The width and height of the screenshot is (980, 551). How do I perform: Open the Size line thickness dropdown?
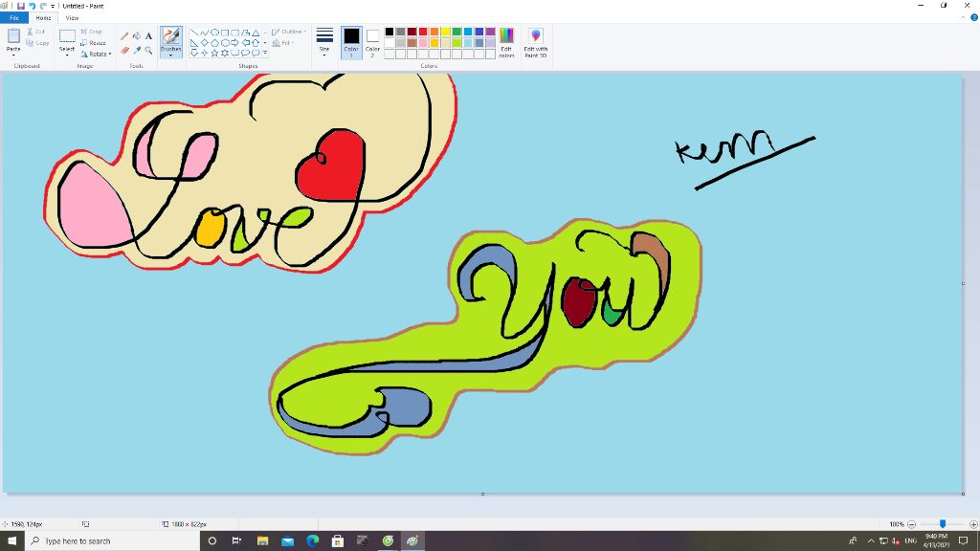click(x=324, y=42)
